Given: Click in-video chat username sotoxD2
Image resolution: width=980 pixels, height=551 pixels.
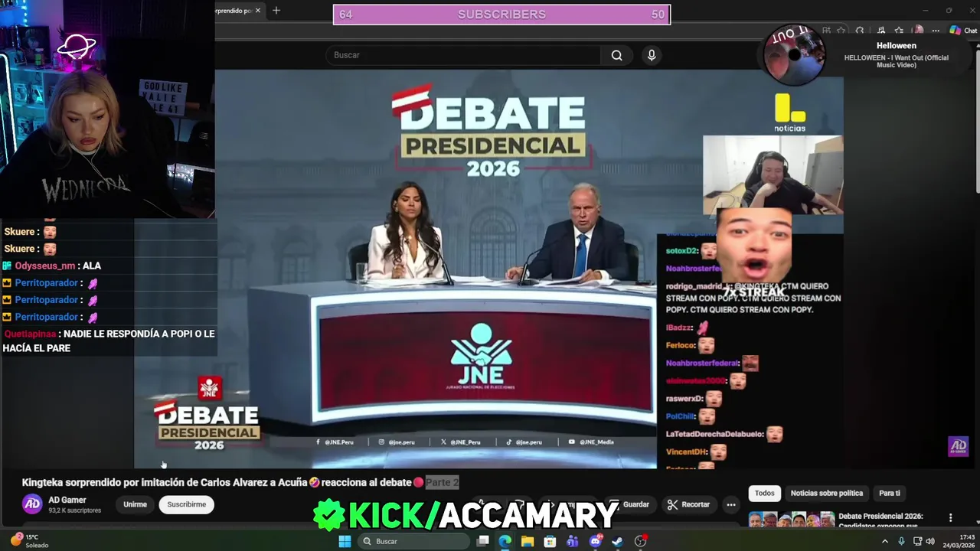Looking at the screenshot, I should click(x=681, y=251).
